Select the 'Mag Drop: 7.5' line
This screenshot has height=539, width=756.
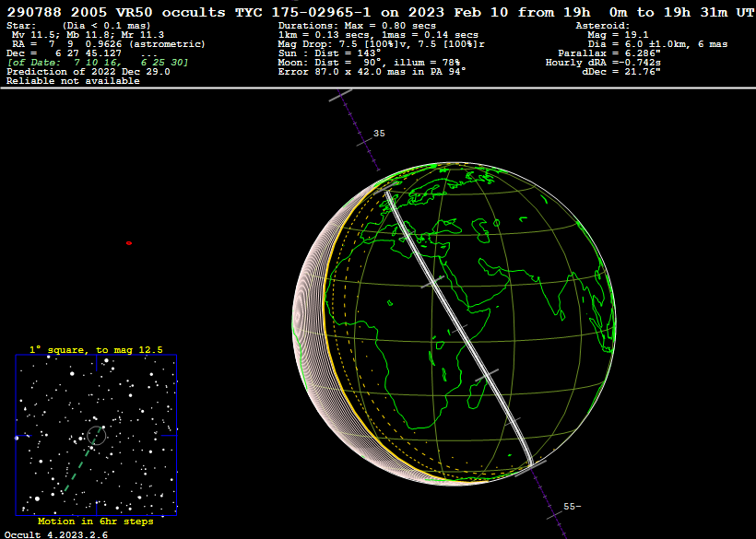pos(382,44)
